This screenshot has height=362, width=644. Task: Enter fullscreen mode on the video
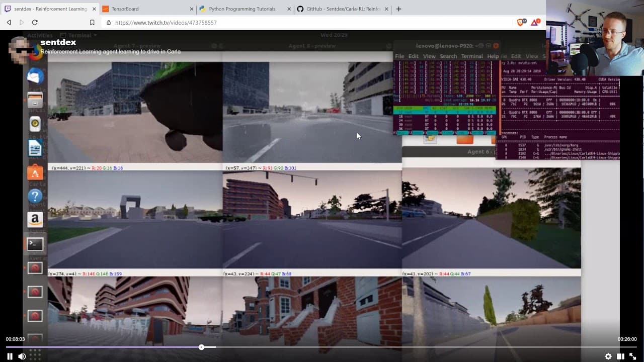pyautogui.click(x=633, y=356)
